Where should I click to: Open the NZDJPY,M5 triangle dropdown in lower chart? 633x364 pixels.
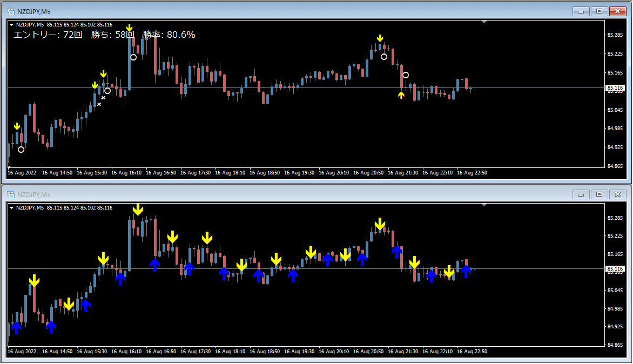(x=12, y=208)
